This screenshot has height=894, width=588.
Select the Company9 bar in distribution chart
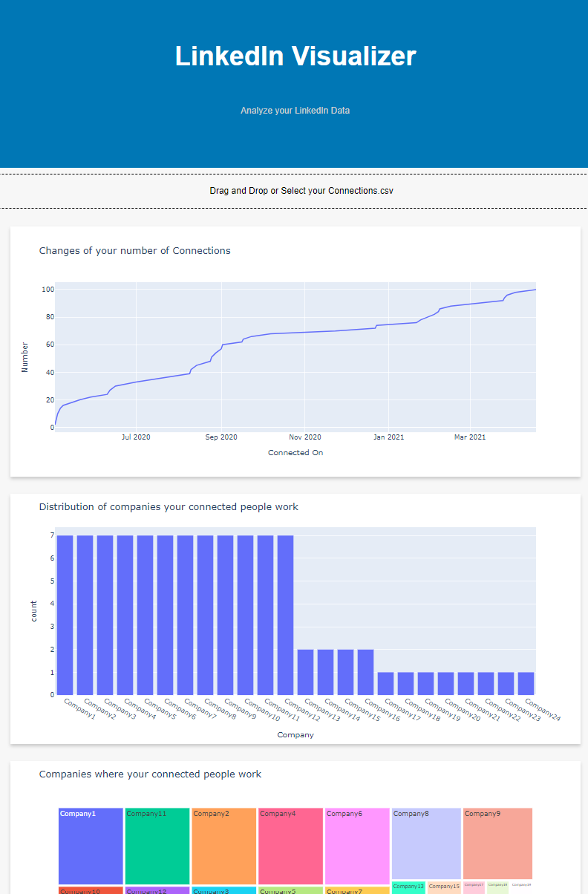[x=226, y=615]
